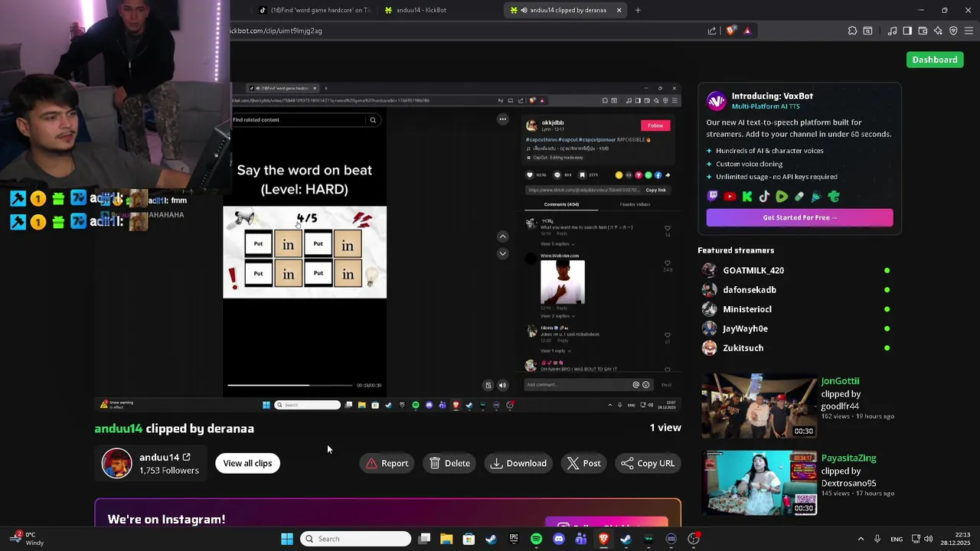Click 'View all clips' button

pyautogui.click(x=247, y=463)
